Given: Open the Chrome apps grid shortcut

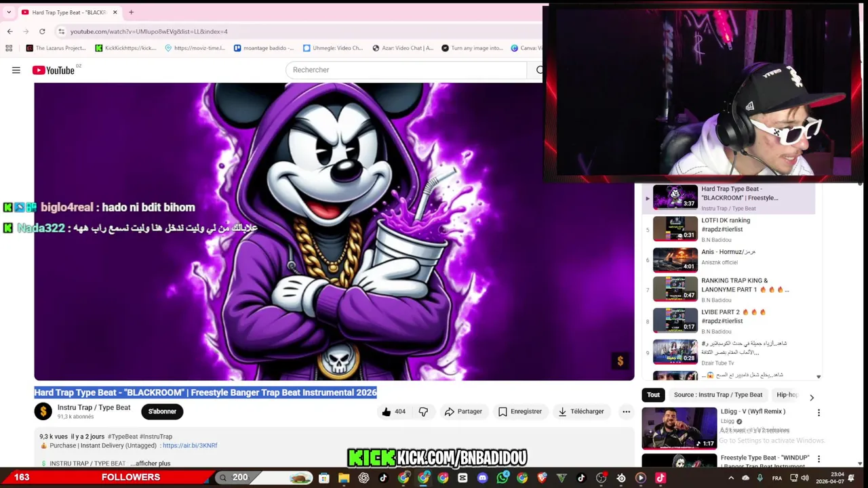Looking at the screenshot, I should click(x=9, y=48).
